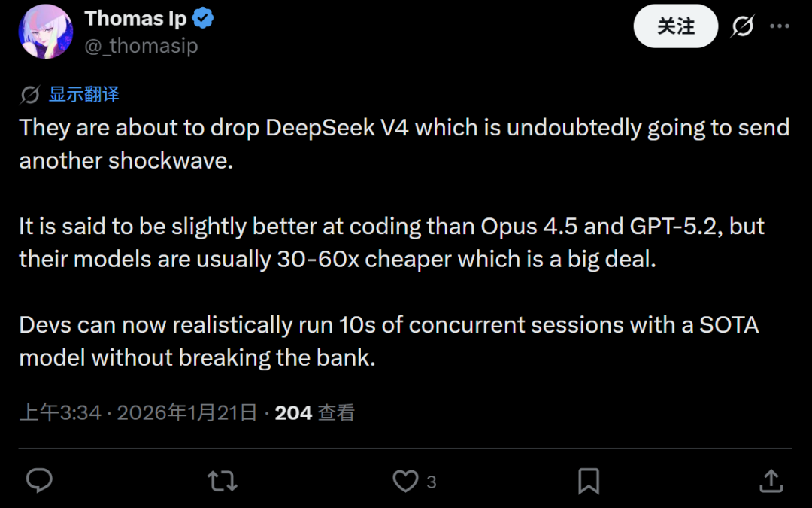This screenshot has height=508, width=812.
Task: Open the retweet menu via repost arrows
Action: pos(222,480)
